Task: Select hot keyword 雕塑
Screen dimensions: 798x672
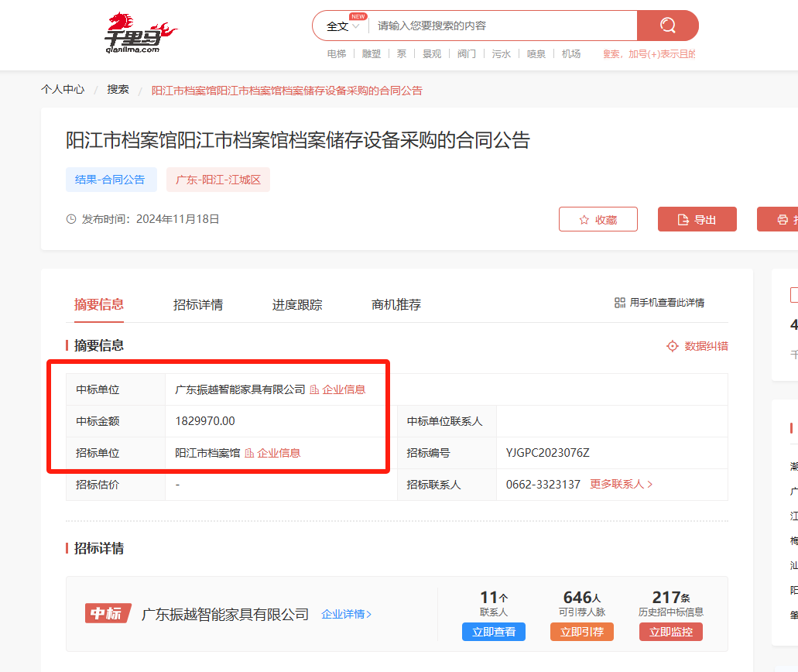Action: (x=371, y=54)
